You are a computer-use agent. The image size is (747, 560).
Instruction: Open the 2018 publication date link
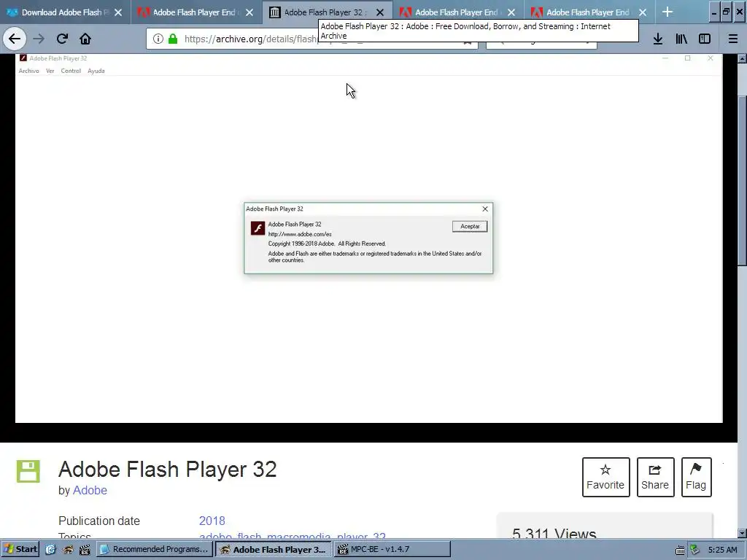tap(212, 521)
